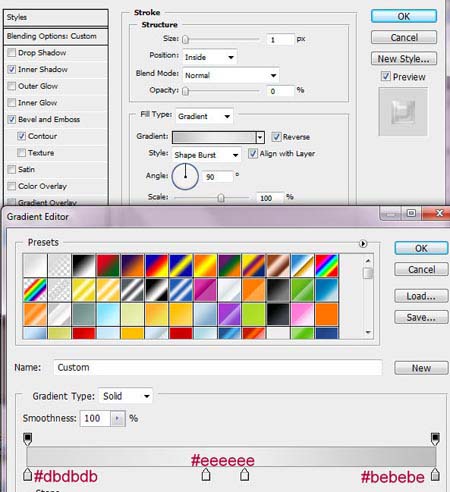Tick the Satin checkbox

12,169
